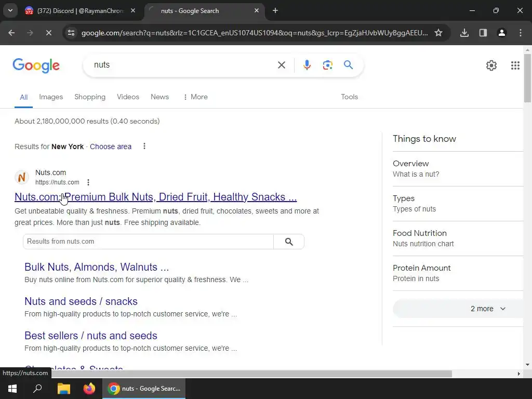Image resolution: width=532 pixels, height=399 pixels.
Task: Open About this result dots for nuts.com
Action: tap(88, 182)
